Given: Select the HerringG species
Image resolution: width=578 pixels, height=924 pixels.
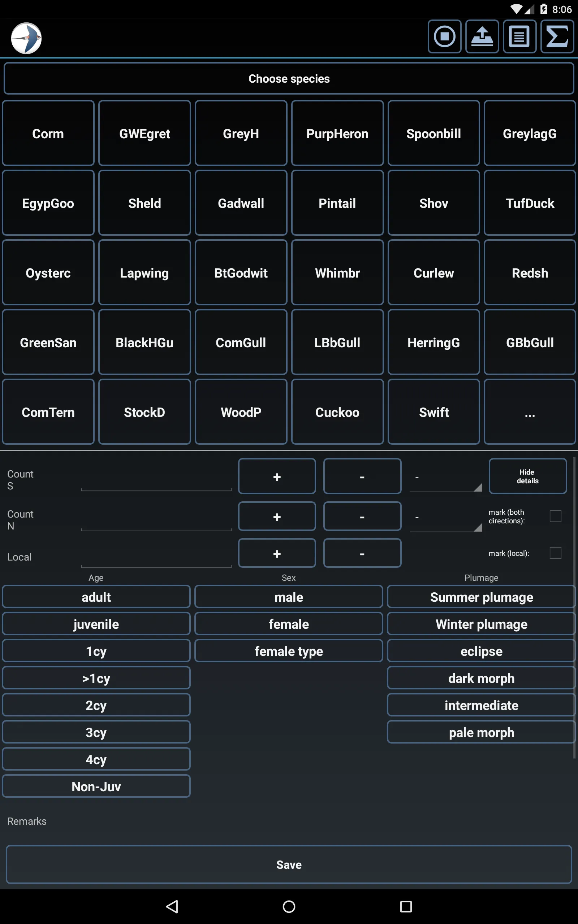Looking at the screenshot, I should point(433,342).
